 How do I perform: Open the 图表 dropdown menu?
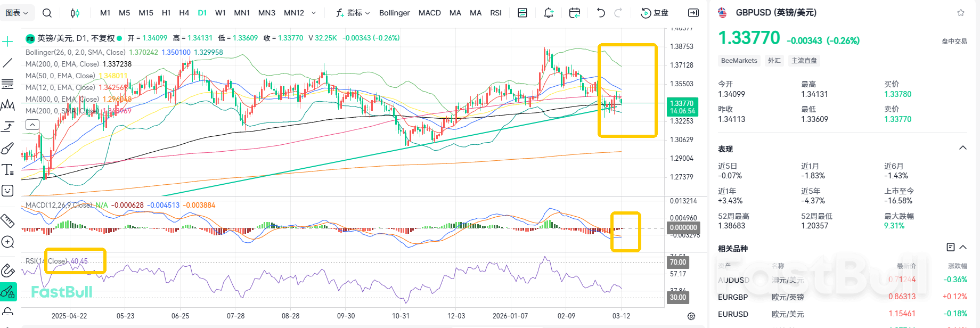(17, 13)
